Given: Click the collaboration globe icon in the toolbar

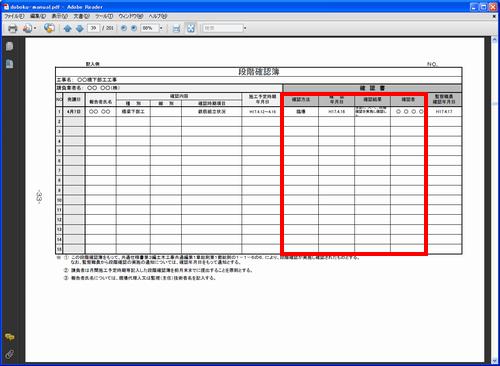Looking at the screenshot, I should pos(49,28).
